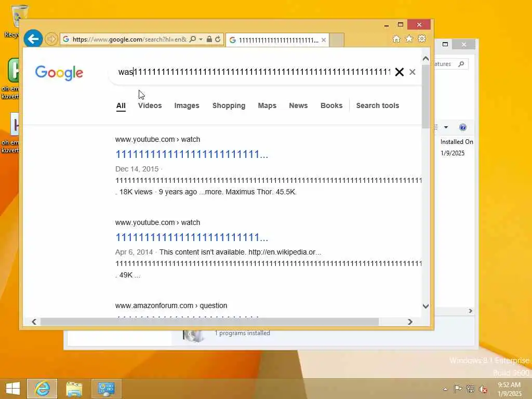532x399 pixels.
Task: Click the page's vertical scrollbar up arrow
Action: point(426,59)
